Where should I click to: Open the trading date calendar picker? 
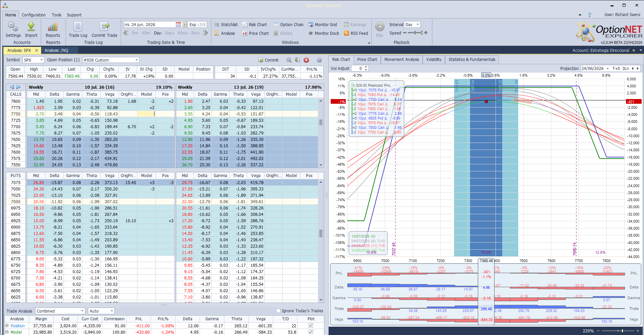pos(178,24)
